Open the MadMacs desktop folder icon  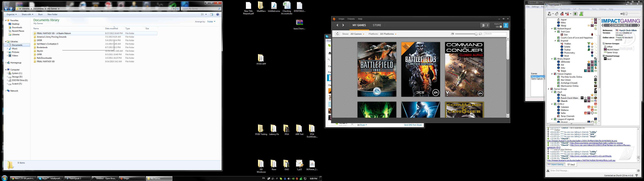tap(261, 7)
